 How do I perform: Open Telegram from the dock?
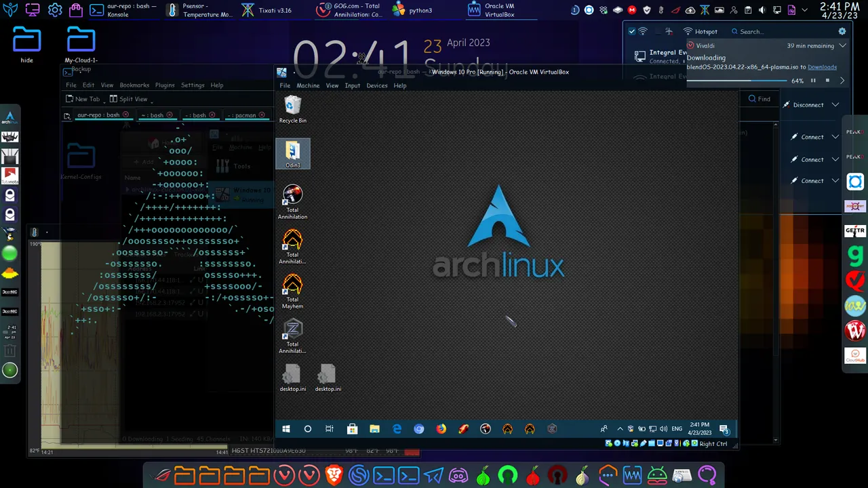433,475
